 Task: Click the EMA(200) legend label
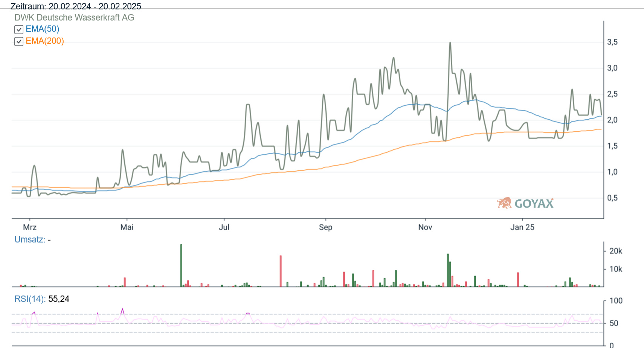click(x=45, y=41)
